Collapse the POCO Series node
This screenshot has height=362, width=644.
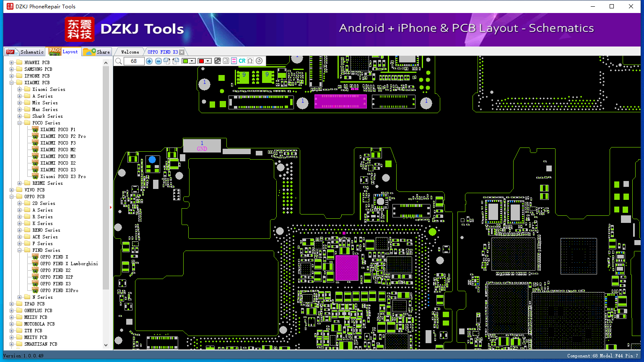click(x=20, y=123)
